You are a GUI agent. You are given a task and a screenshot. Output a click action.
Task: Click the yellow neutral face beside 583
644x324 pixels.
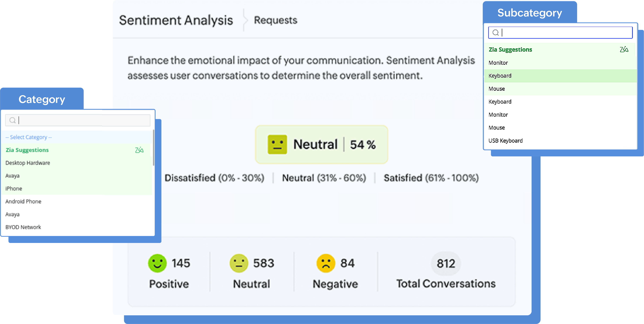tap(239, 263)
